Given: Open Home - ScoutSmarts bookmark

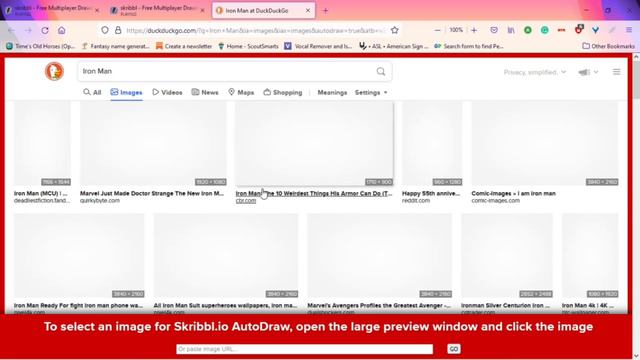Looking at the screenshot, I should pyautogui.click(x=248, y=46).
